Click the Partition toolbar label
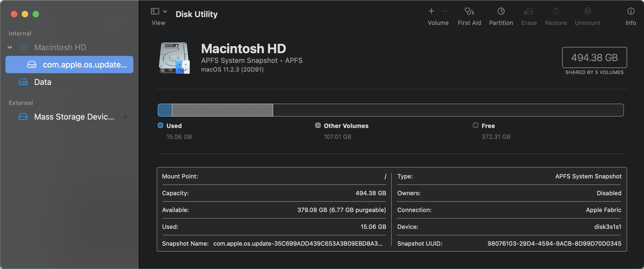644x269 pixels. pos(501,23)
